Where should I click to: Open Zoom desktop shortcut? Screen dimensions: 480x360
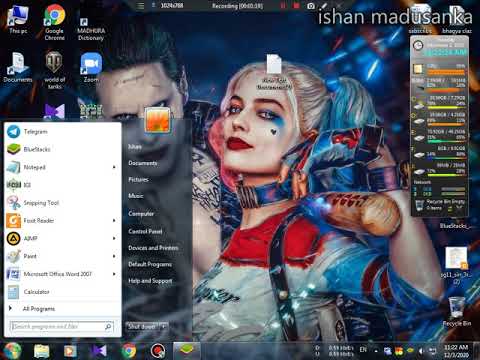tap(91, 67)
